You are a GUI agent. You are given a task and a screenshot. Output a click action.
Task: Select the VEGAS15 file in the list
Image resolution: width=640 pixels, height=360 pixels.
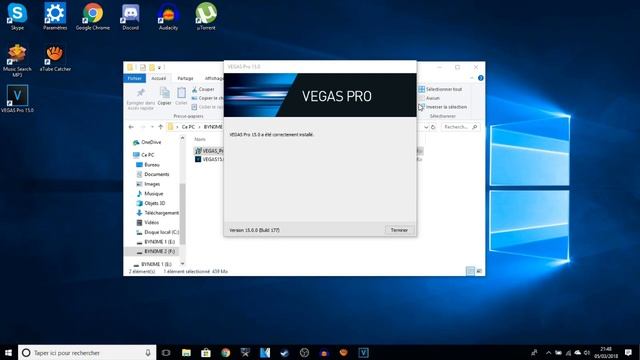pyautogui.click(x=209, y=159)
